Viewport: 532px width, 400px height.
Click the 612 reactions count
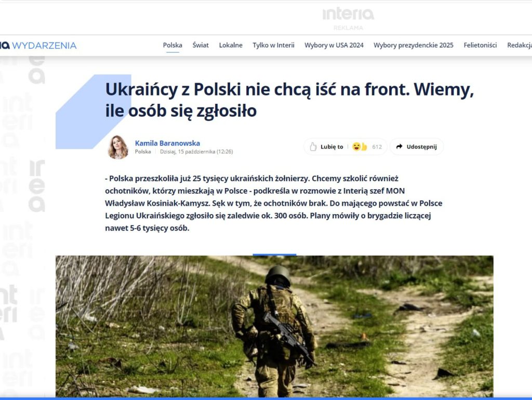pyautogui.click(x=377, y=147)
